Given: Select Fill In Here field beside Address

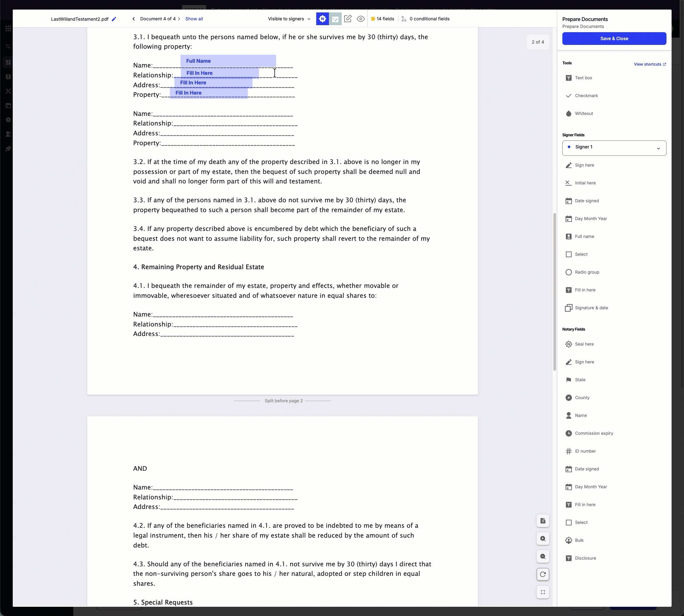Looking at the screenshot, I should point(214,83).
